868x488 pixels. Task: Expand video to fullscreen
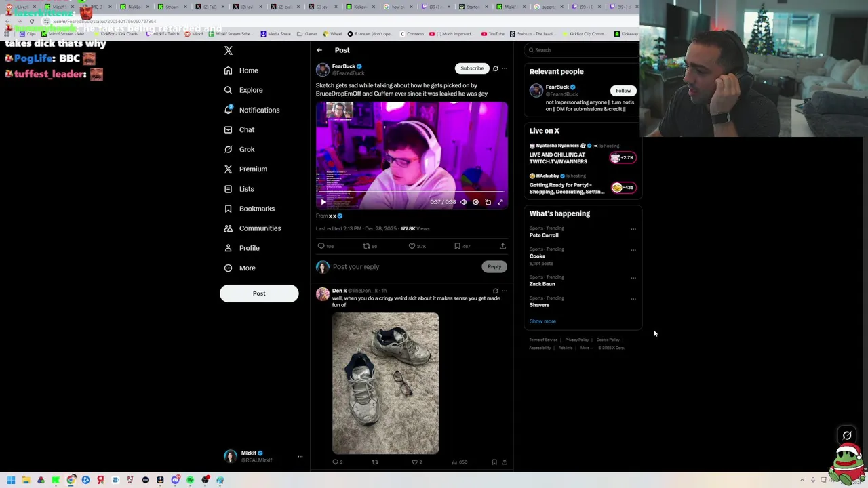[500, 202]
